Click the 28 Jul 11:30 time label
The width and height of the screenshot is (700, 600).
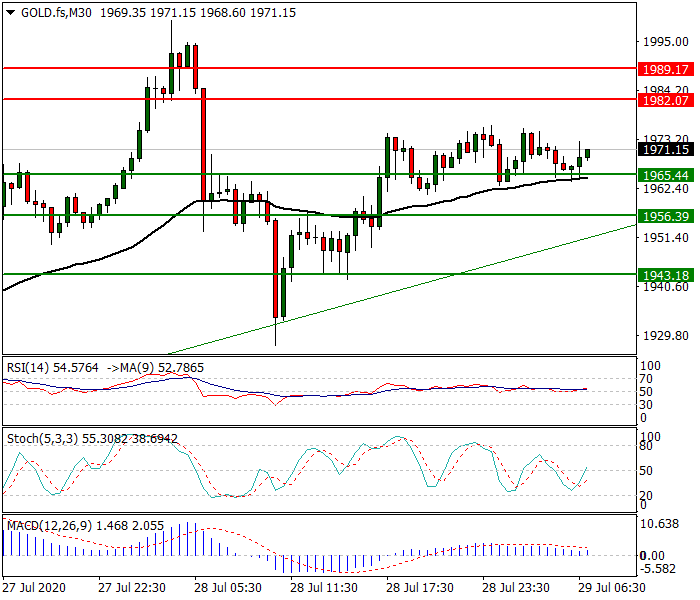pos(324,588)
